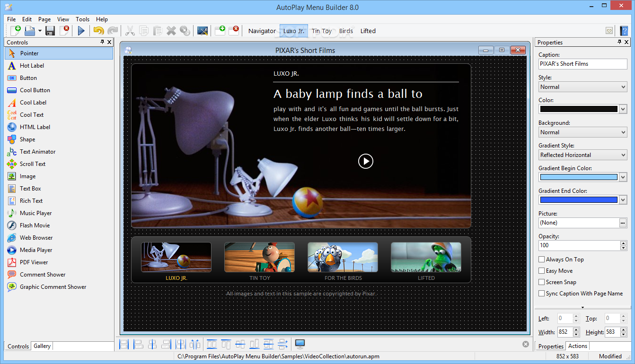Open project options wrench-and-screen icon
The image size is (635, 364).
click(203, 31)
